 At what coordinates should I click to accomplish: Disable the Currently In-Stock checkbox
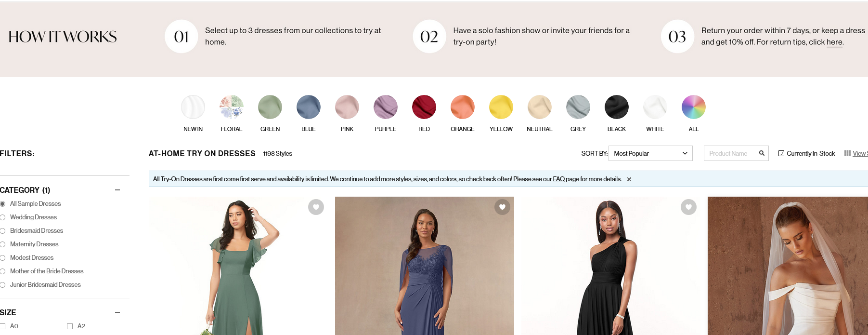782,153
